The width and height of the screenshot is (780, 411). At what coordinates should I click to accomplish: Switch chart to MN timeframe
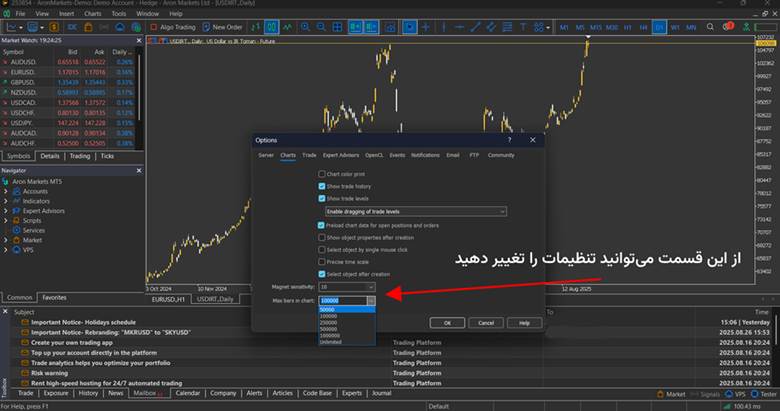pyautogui.click(x=691, y=27)
